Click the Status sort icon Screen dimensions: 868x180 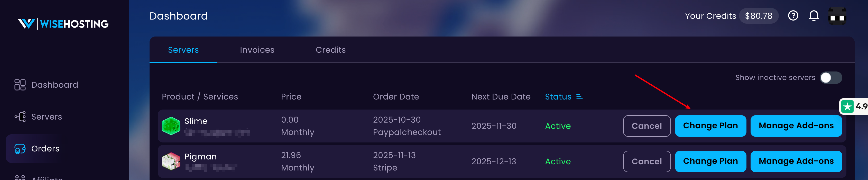point(579,97)
